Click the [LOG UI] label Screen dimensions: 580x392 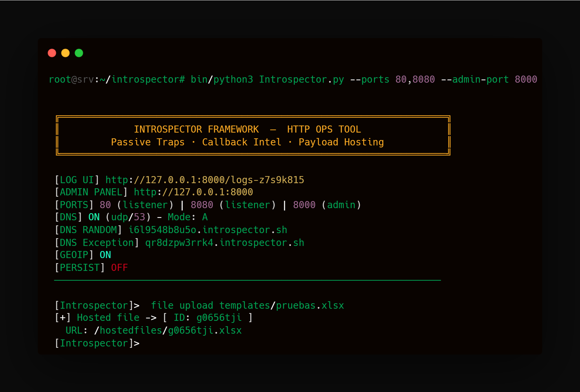[77, 180]
